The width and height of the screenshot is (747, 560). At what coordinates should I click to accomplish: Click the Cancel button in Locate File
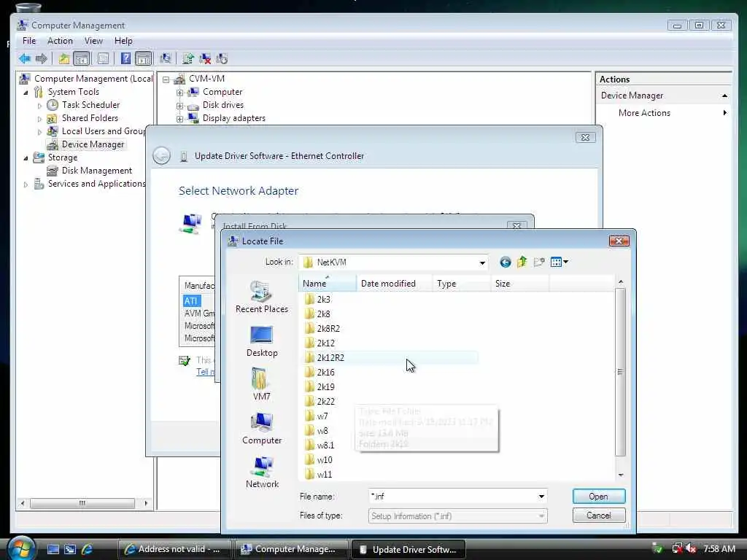tap(598, 516)
